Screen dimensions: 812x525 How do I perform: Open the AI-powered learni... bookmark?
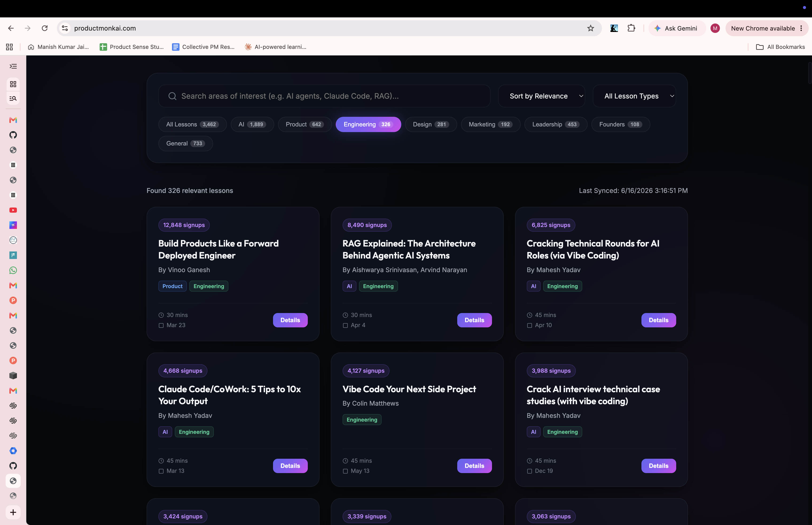[275, 47]
